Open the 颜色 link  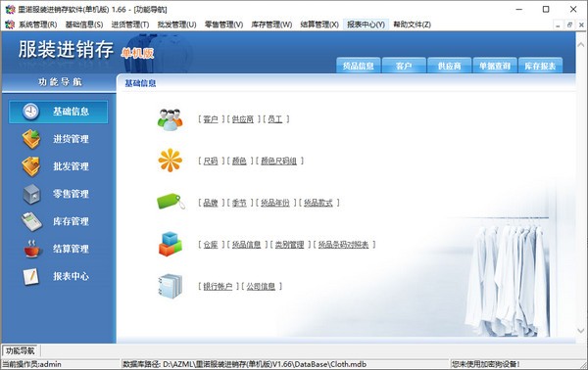tap(239, 162)
